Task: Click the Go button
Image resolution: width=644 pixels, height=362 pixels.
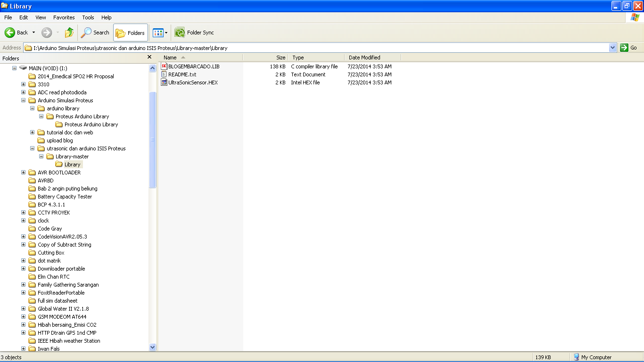Action: 629,48
